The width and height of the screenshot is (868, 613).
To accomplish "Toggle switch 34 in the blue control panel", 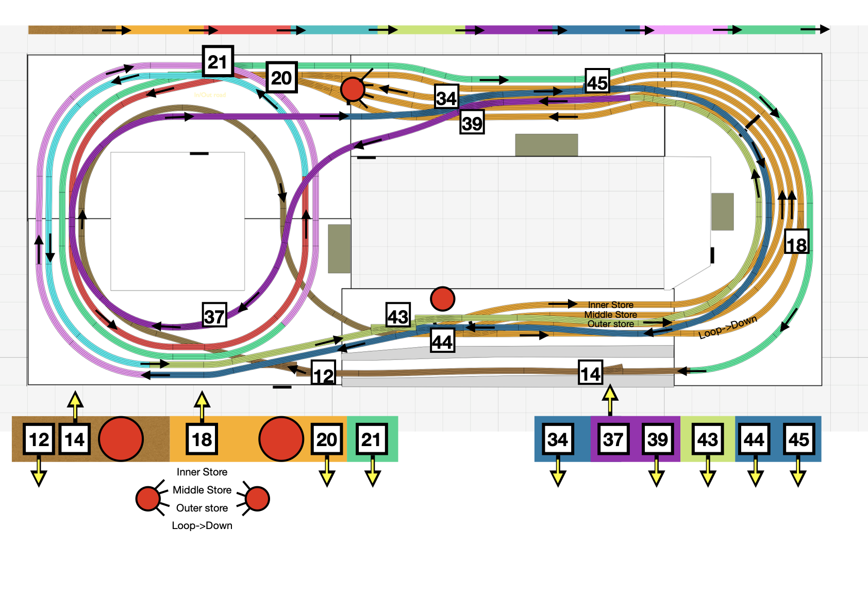I will pyautogui.click(x=558, y=439).
